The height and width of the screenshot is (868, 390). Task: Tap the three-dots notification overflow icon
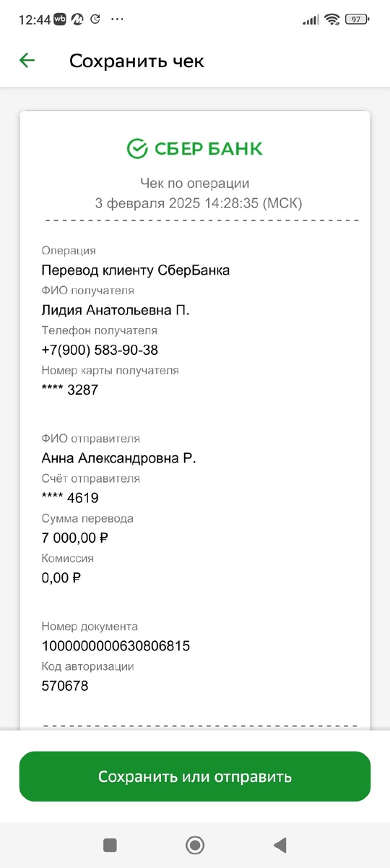(x=118, y=20)
